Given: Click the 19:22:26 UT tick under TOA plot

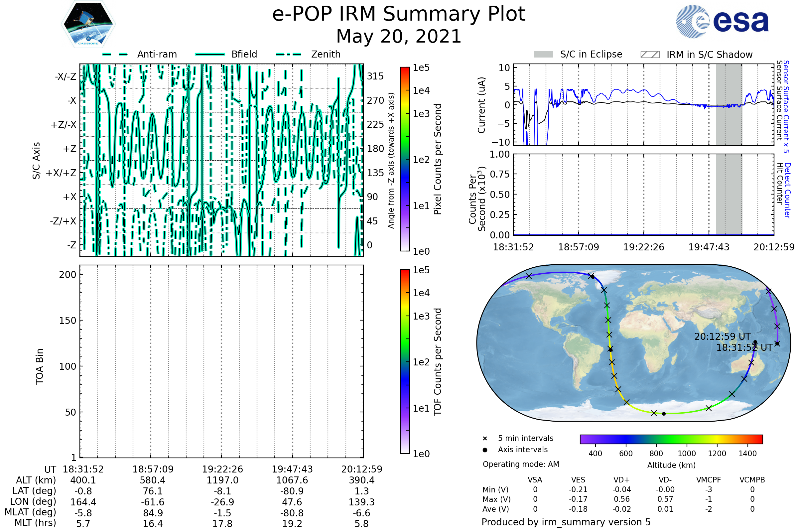Looking at the screenshot, I should click(222, 469).
